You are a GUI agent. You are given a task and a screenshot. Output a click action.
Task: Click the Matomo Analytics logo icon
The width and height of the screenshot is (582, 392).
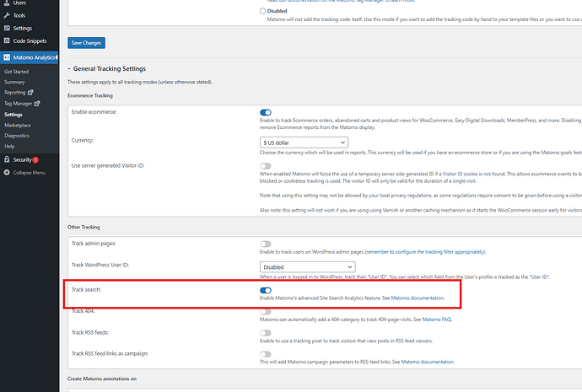click(7, 57)
